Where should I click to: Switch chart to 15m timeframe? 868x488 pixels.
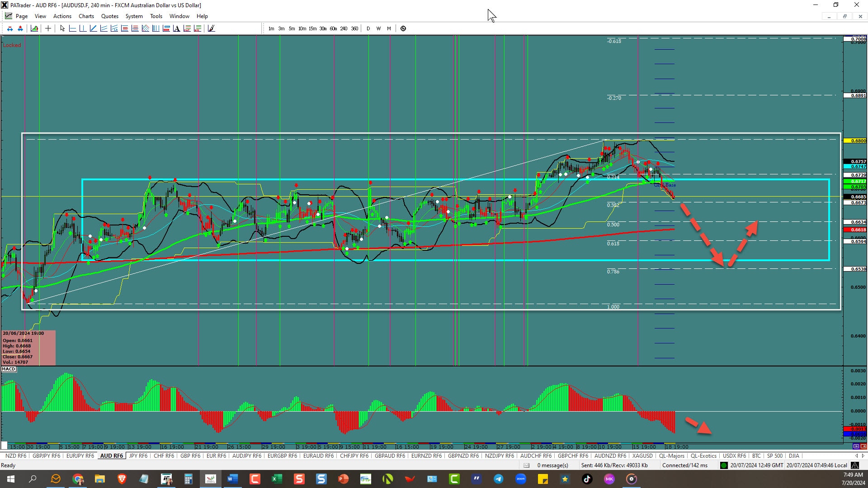coord(312,28)
